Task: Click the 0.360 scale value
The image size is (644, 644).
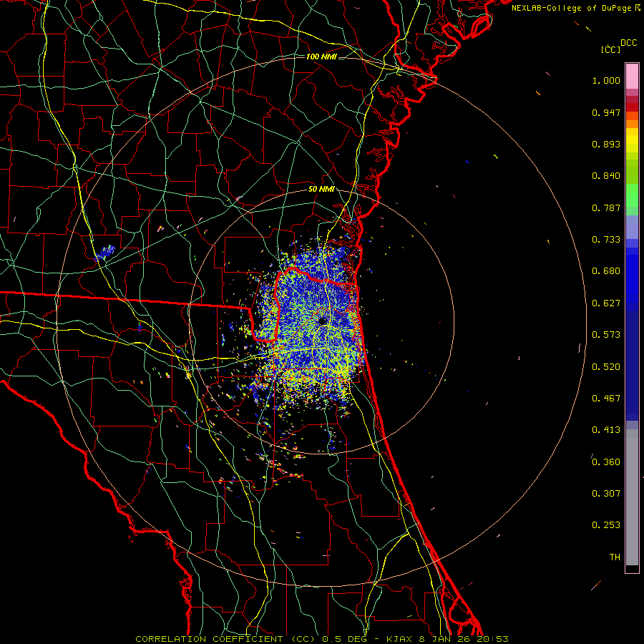Action: pos(606,462)
